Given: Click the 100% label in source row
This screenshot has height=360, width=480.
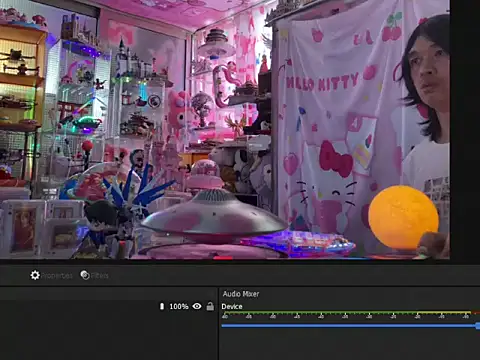Looking at the screenshot, I should click(179, 306).
